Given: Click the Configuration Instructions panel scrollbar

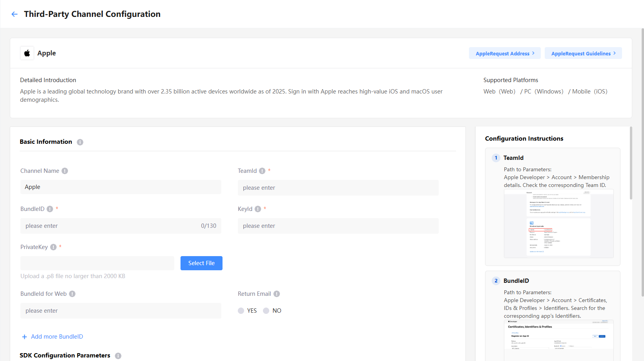Looking at the screenshot, I should point(631,163).
